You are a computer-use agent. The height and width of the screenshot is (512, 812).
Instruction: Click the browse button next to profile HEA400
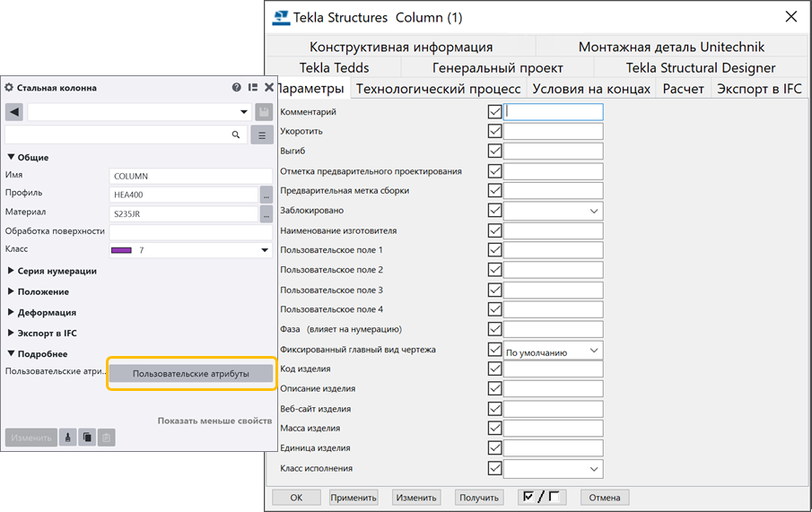click(x=266, y=194)
